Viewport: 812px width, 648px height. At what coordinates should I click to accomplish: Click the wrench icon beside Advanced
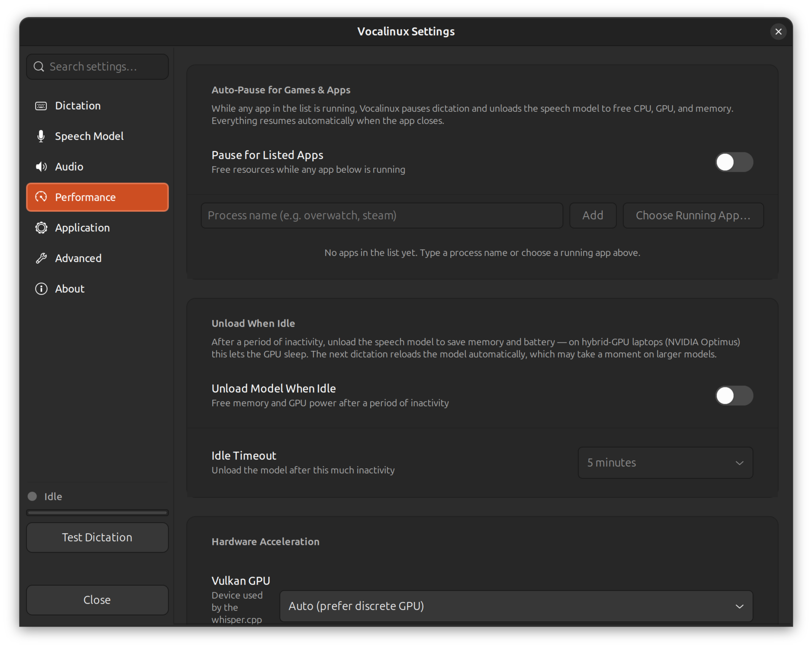[x=41, y=258]
